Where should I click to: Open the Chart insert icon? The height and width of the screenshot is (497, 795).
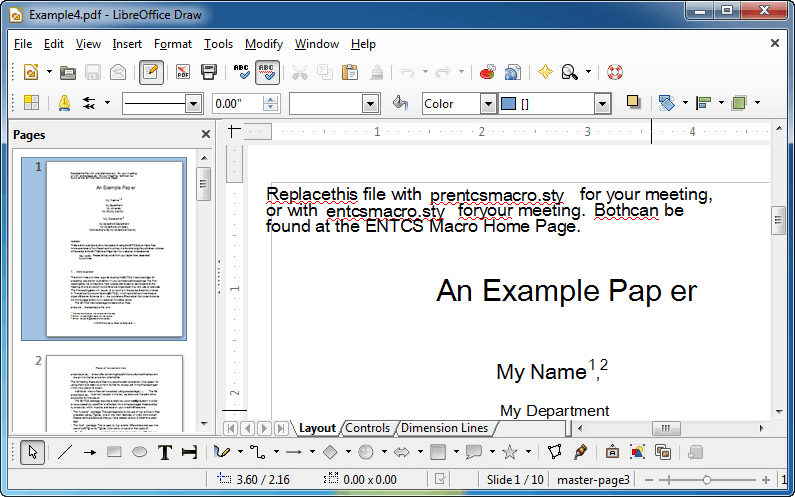point(487,72)
